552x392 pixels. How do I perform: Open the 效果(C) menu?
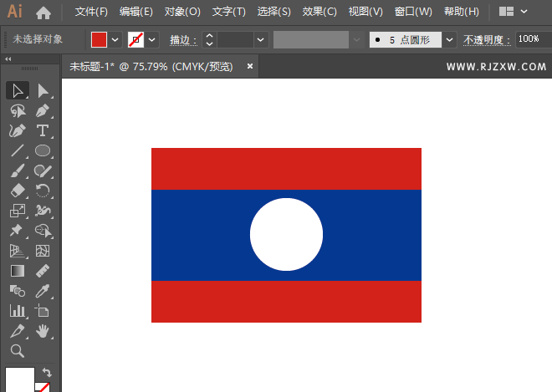(x=319, y=12)
